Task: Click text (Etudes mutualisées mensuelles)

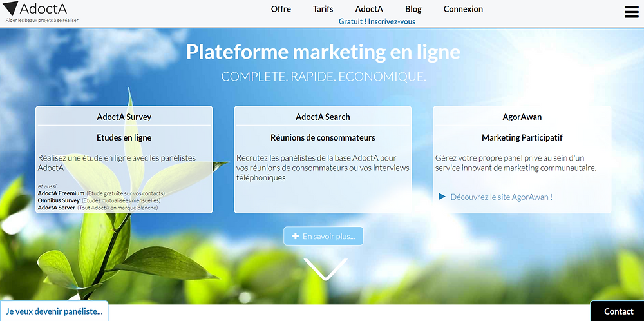Action: coord(121,200)
